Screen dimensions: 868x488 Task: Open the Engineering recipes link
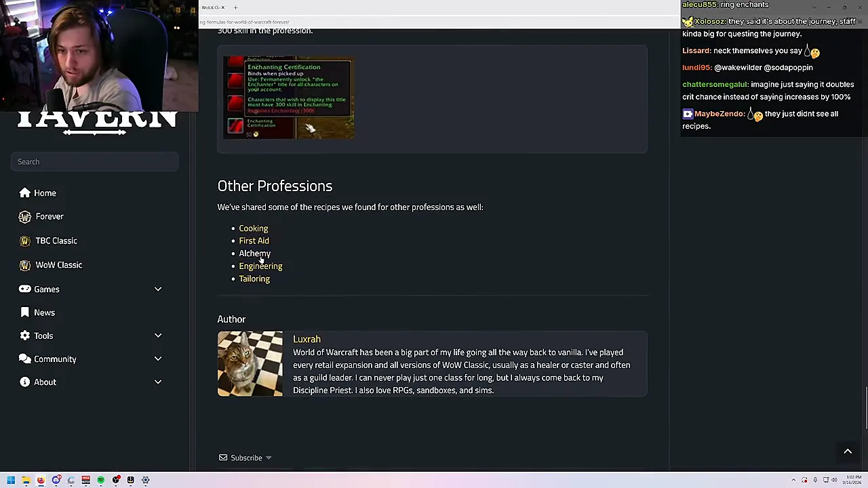pyautogui.click(x=260, y=266)
